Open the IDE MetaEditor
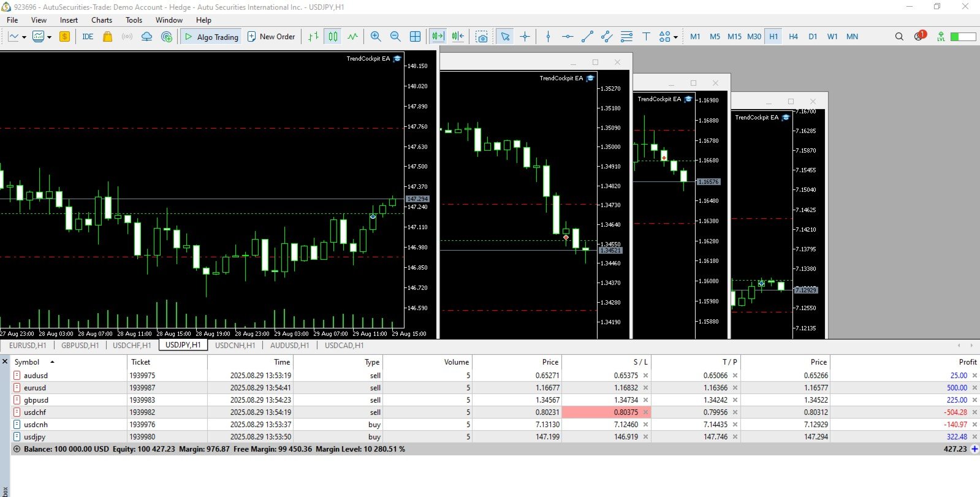The height and width of the screenshot is (497, 980). [88, 37]
